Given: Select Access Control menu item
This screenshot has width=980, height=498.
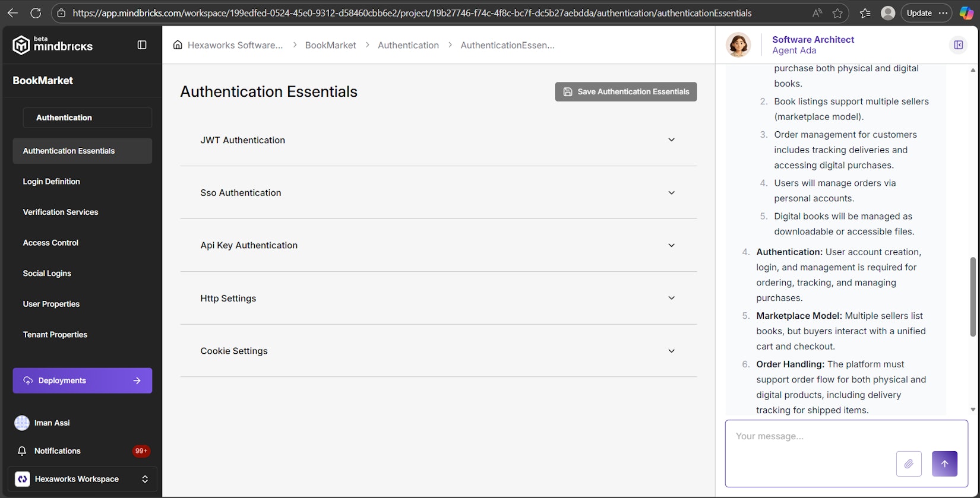Looking at the screenshot, I should click(50, 243).
